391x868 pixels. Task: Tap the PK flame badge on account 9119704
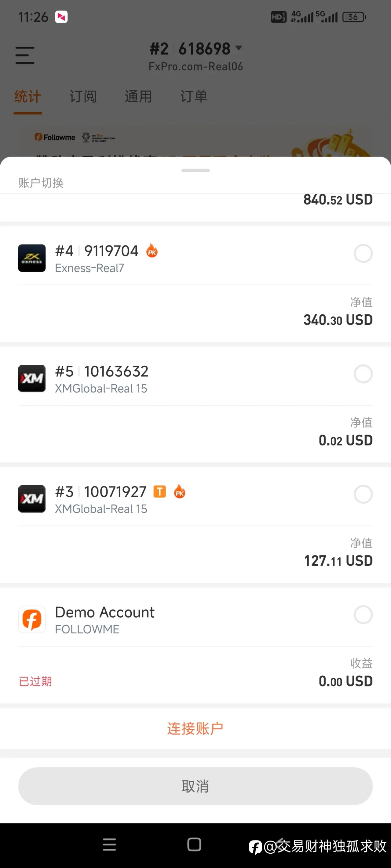point(152,251)
